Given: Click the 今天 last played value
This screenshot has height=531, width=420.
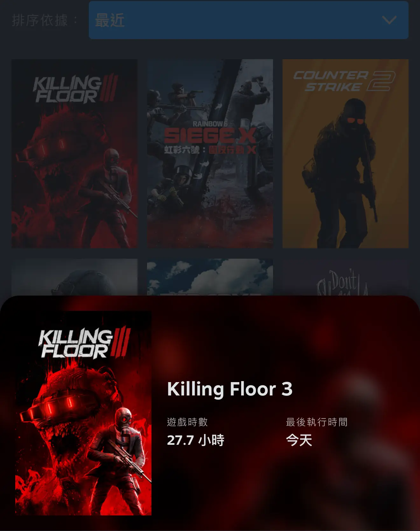Looking at the screenshot, I should (299, 440).
